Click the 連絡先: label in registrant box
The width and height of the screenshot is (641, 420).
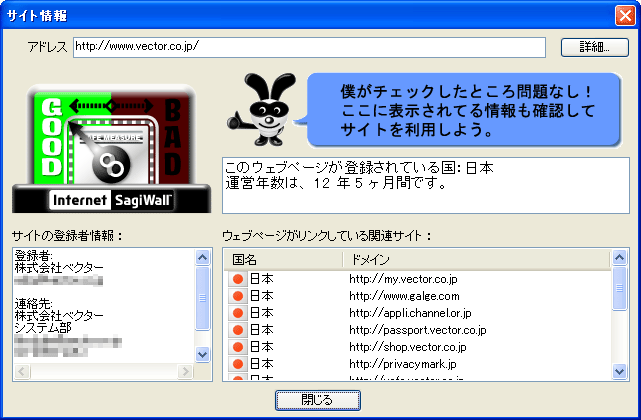[34, 304]
